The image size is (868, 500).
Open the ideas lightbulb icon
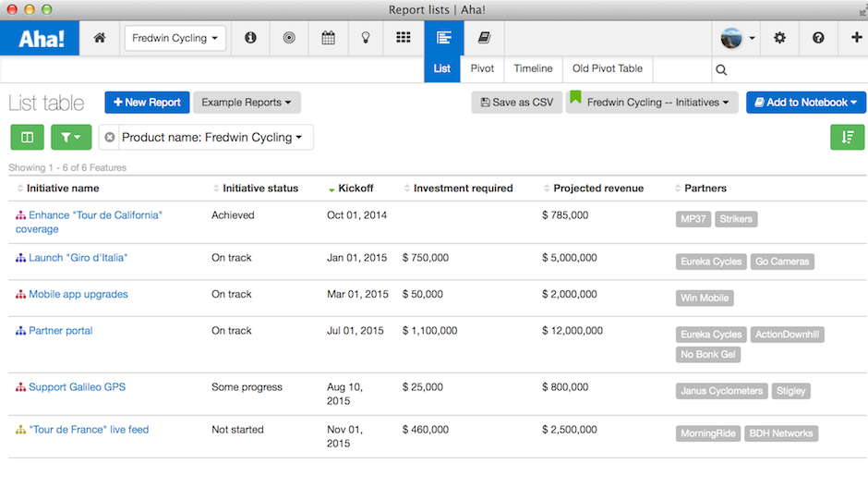pyautogui.click(x=366, y=38)
